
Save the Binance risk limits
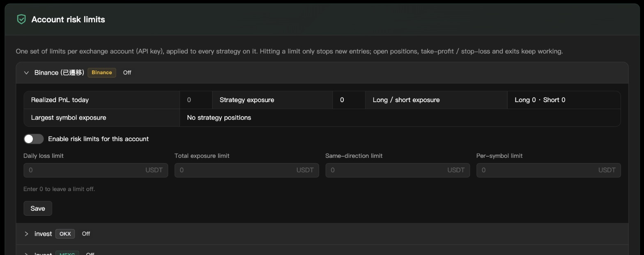[38, 208]
